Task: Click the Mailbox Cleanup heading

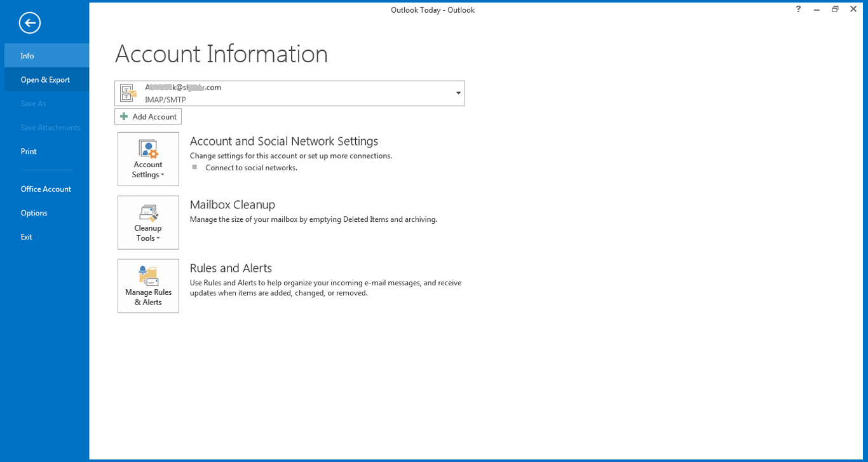Action: [x=233, y=205]
